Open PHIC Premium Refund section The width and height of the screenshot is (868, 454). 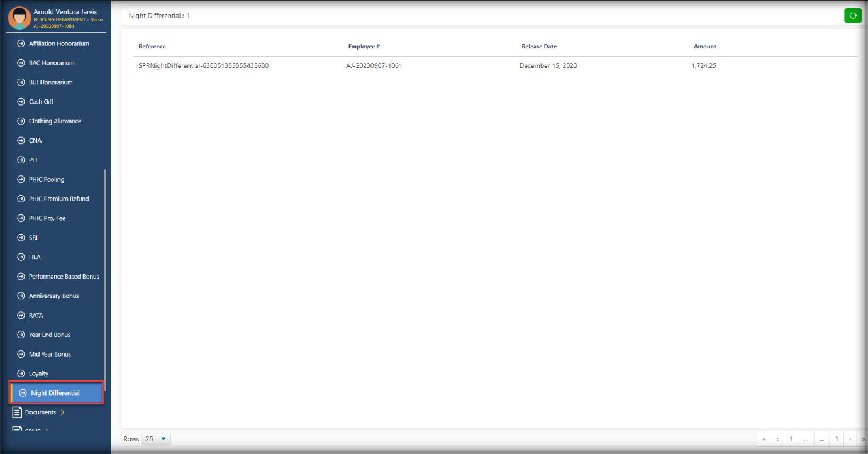pyautogui.click(x=58, y=199)
